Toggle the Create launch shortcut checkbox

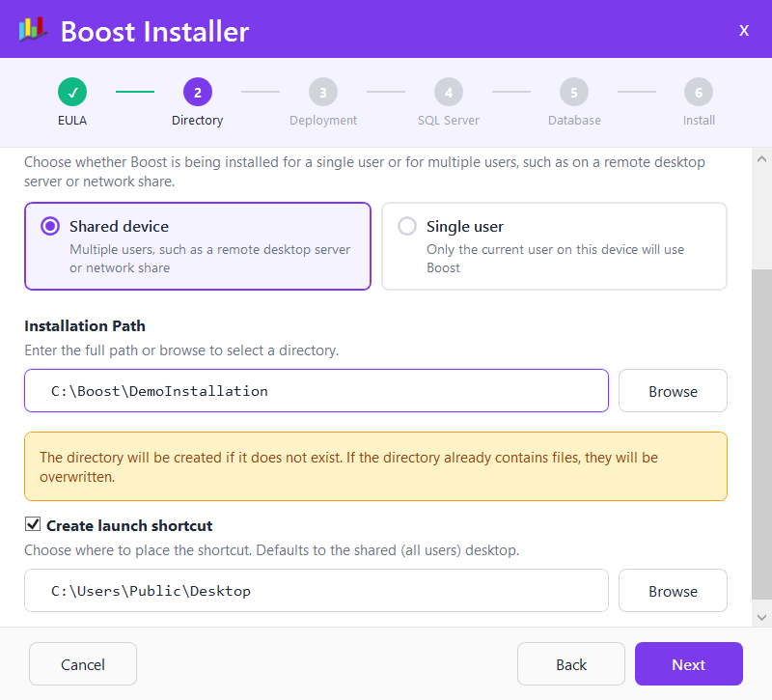pyautogui.click(x=33, y=524)
